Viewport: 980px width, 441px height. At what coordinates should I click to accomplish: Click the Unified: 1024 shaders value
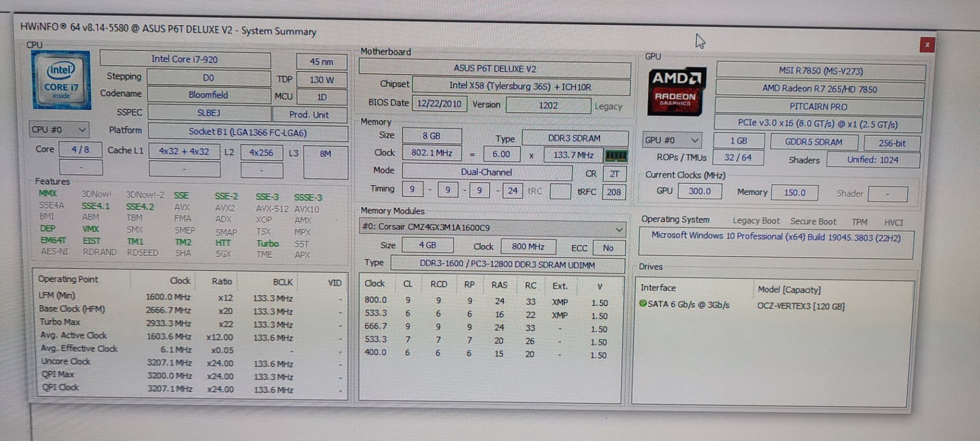pyautogui.click(x=873, y=160)
